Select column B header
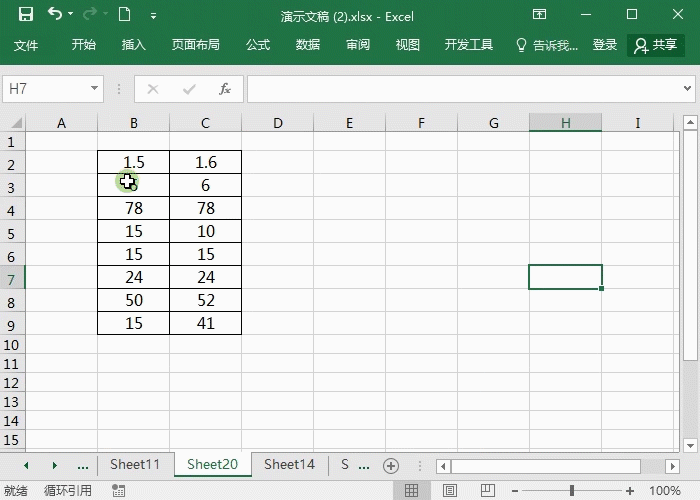The image size is (700, 500). point(133,123)
